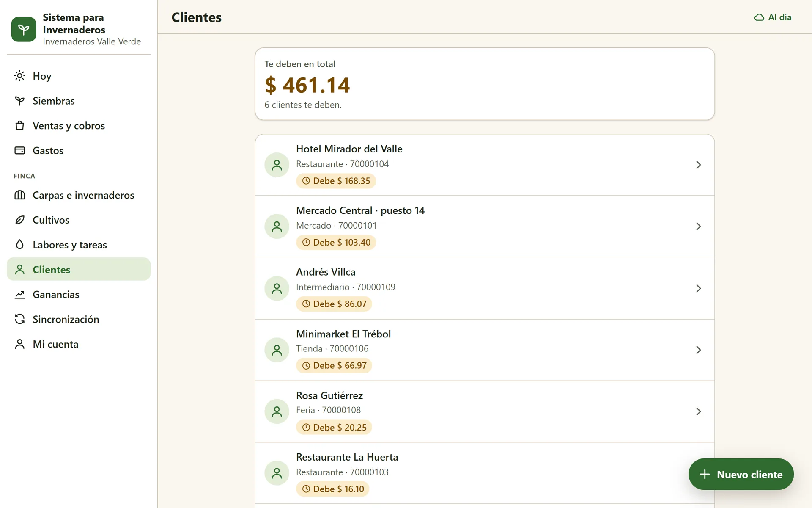Click the avatar icon of Andrés Villca
Screen dimensions: 812x508
point(277,288)
